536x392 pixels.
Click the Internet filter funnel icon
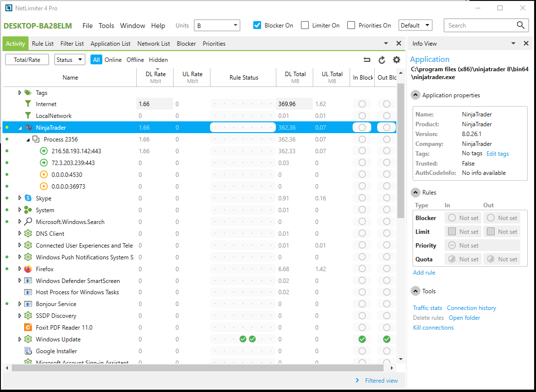pos(28,104)
